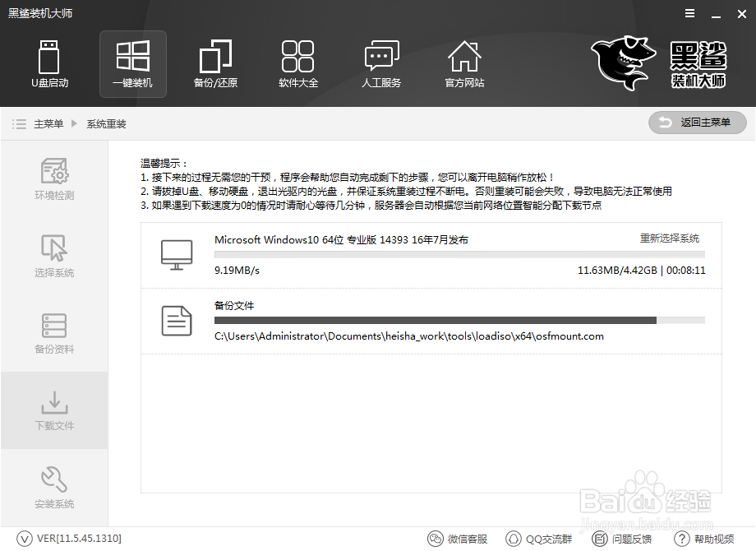Return via the 返回主菜单 button
Screen dimensions: 756x551
[697, 123]
